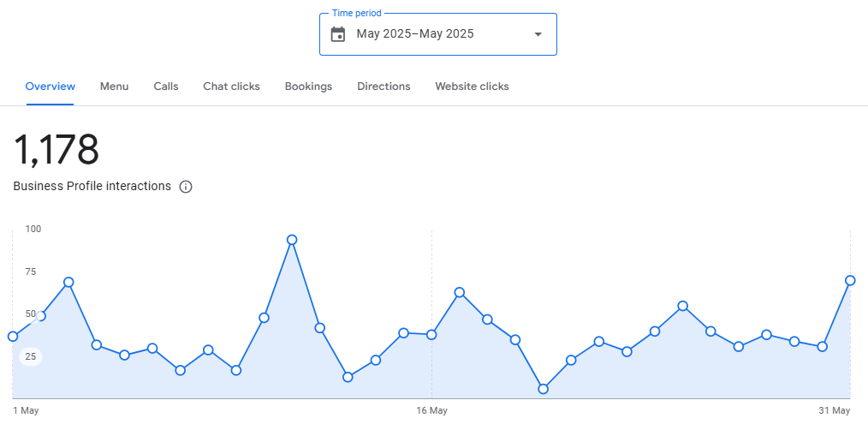Click the May 2025–May 2025 period text

pyautogui.click(x=415, y=33)
